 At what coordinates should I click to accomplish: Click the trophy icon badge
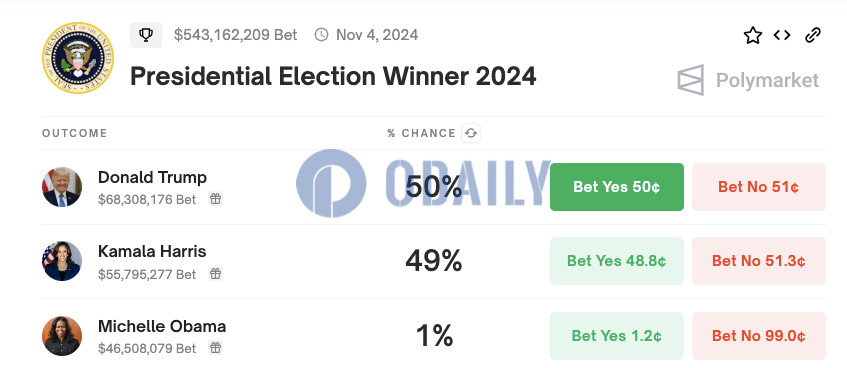coord(146,35)
